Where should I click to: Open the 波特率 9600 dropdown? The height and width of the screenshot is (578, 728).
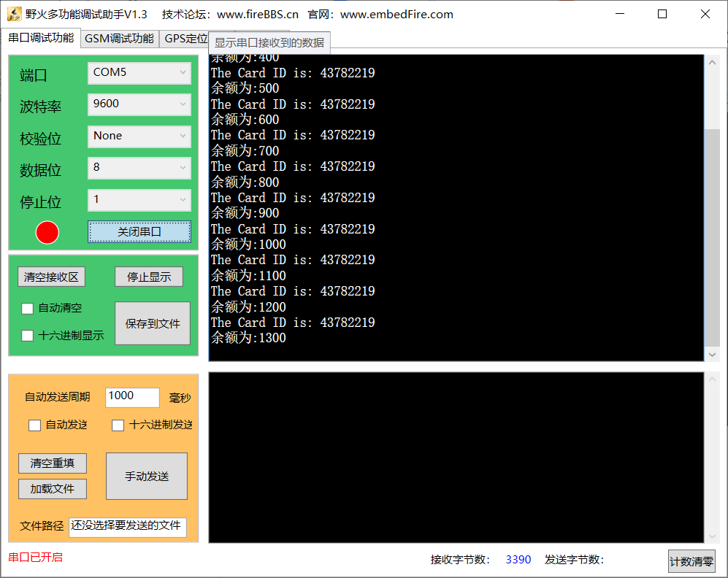pyautogui.click(x=139, y=104)
